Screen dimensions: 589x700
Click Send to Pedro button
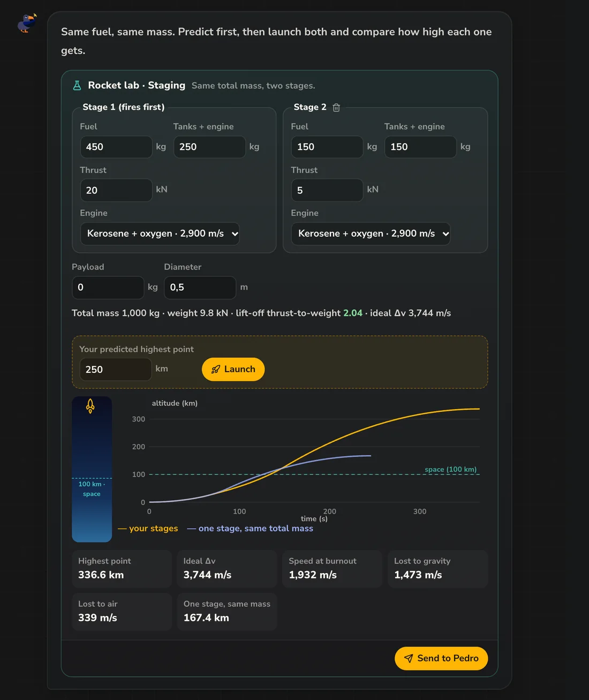441,658
